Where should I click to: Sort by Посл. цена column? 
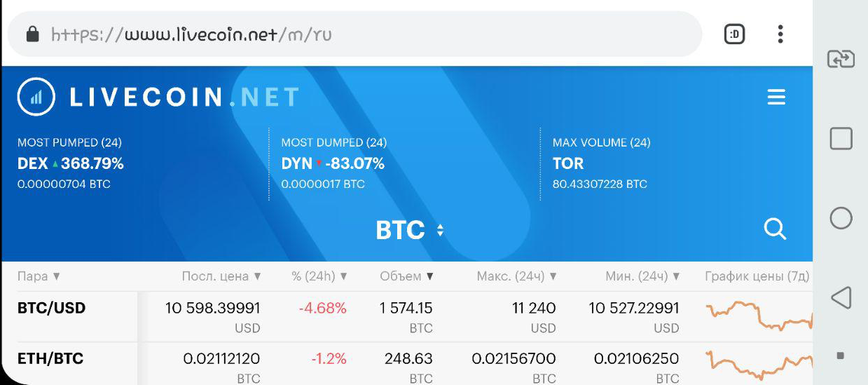221,276
